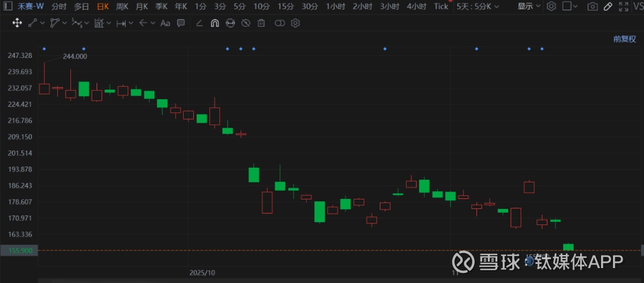Click the overlapping circles overlay icon
Image resolution: width=644 pixels, height=283 pixels.
click(280, 23)
